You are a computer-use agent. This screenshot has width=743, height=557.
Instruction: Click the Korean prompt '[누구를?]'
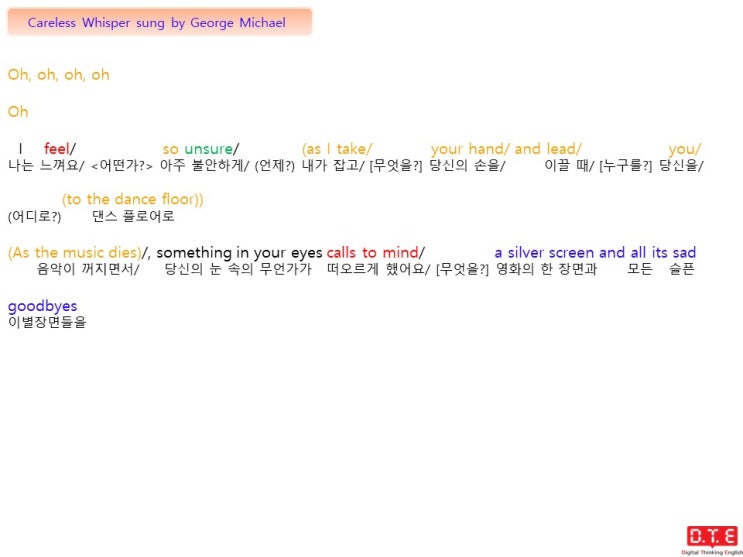[625, 166]
